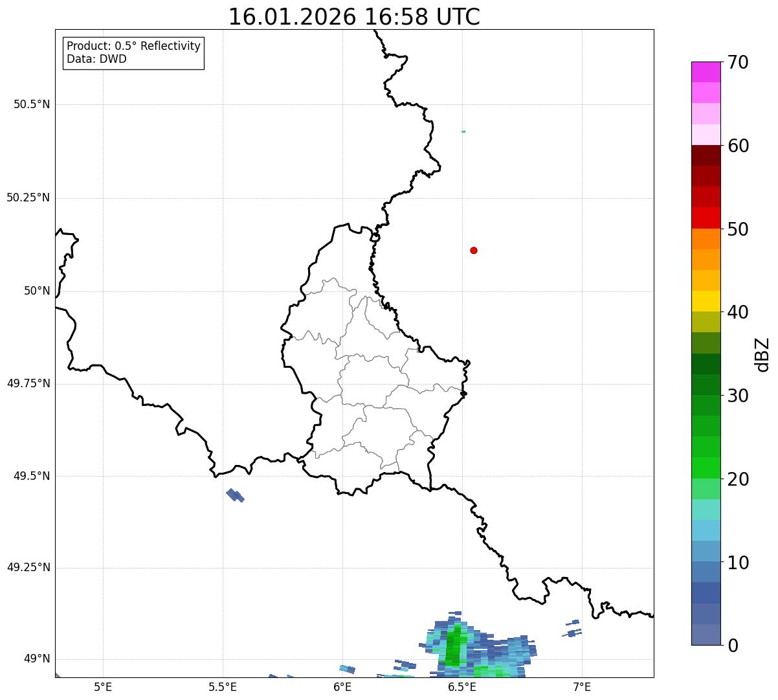Click the 7°E longitude label
Screen dimensions: 778x700
(582, 687)
